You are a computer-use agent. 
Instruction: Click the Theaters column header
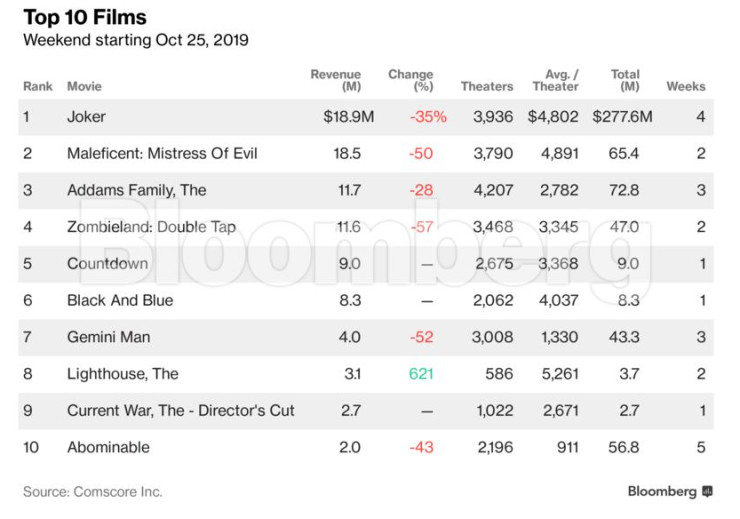tap(487, 87)
